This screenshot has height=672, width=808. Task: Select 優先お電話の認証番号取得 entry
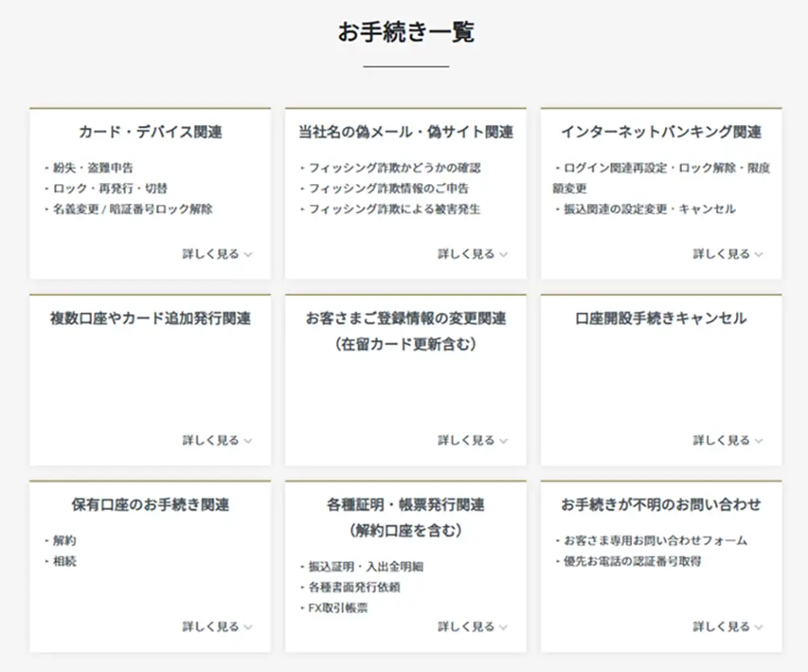point(632,561)
